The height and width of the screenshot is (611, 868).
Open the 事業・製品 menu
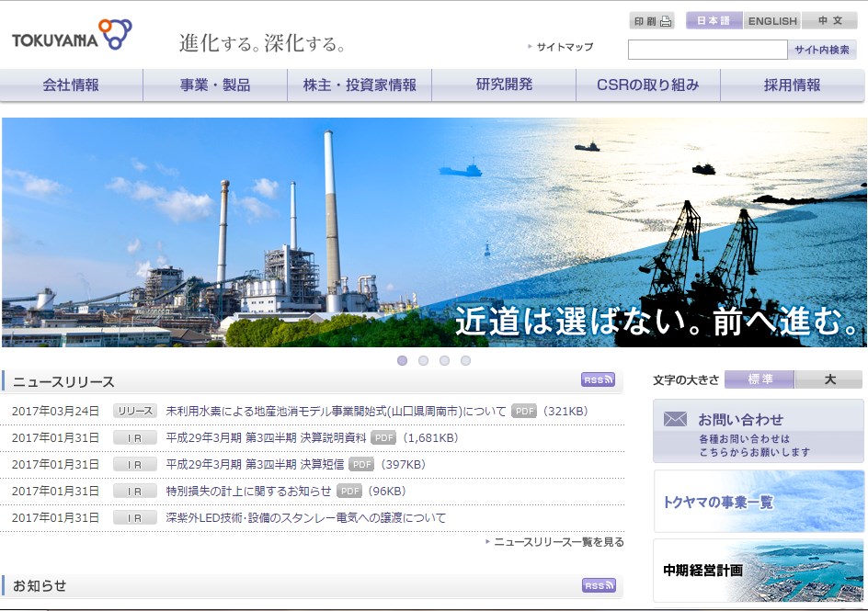(x=215, y=85)
